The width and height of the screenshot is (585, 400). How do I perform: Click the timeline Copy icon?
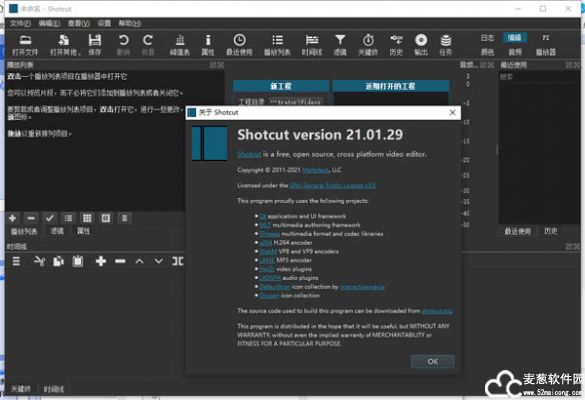[58, 261]
